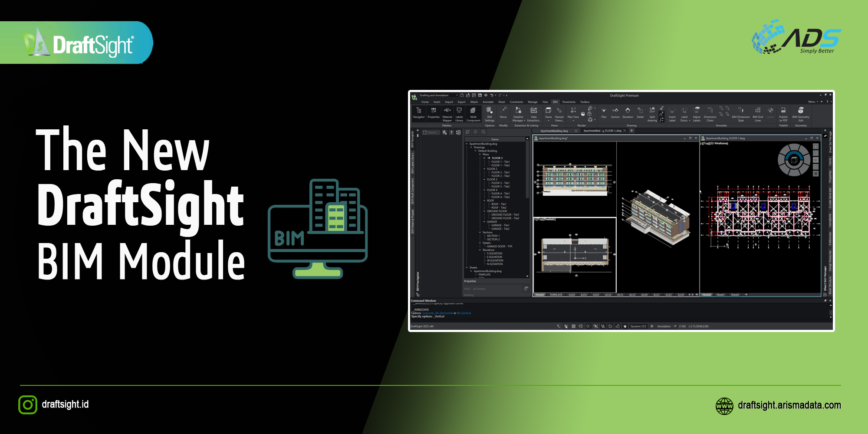Open the Menu dropdown at top right
The width and height of the screenshot is (868, 434).
(812, 102)
